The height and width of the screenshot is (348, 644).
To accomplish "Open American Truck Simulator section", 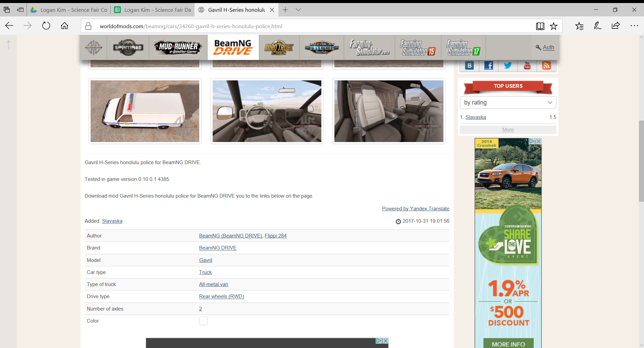I will tap(322, 48).
